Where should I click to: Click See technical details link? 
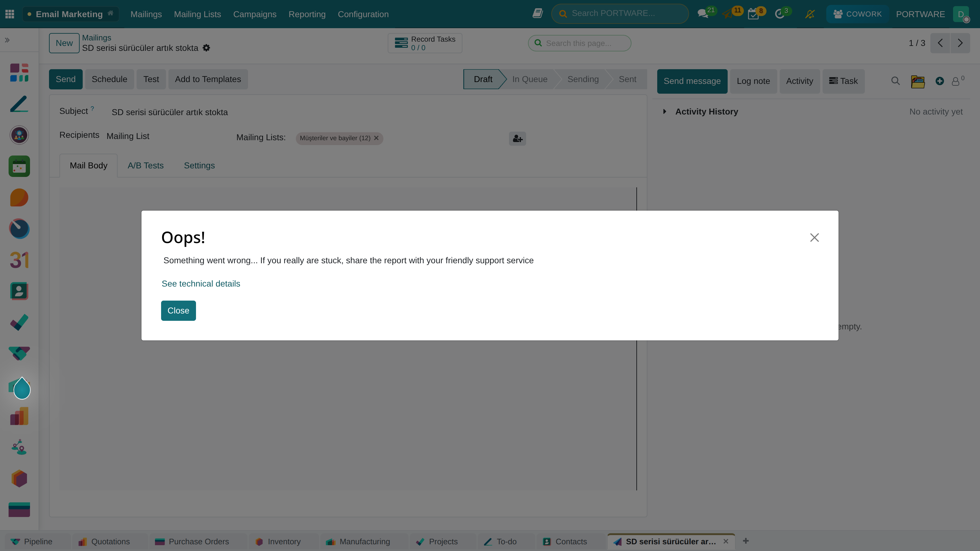pos(201,284)
